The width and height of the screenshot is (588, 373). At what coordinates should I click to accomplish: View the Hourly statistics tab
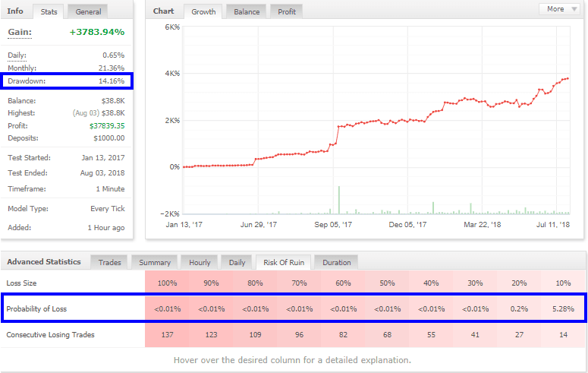[x=200, y=262]
